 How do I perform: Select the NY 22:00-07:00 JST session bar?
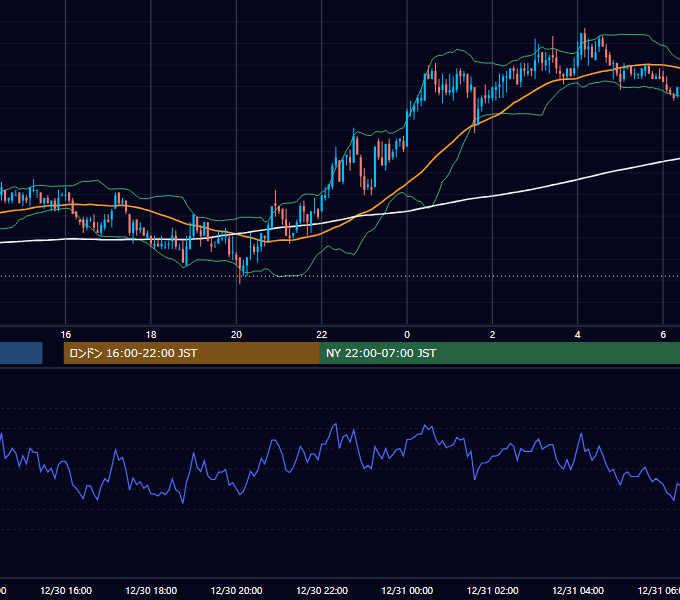(500, 353)
